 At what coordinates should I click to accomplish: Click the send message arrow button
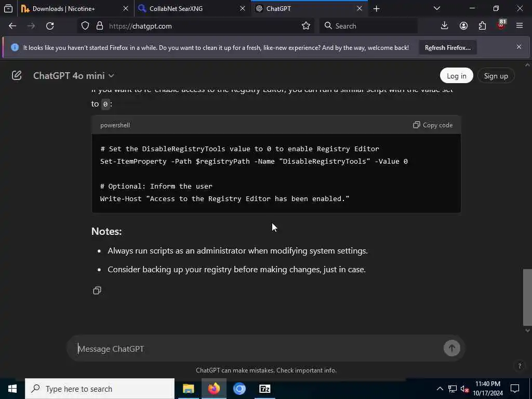tap(451, 348)
